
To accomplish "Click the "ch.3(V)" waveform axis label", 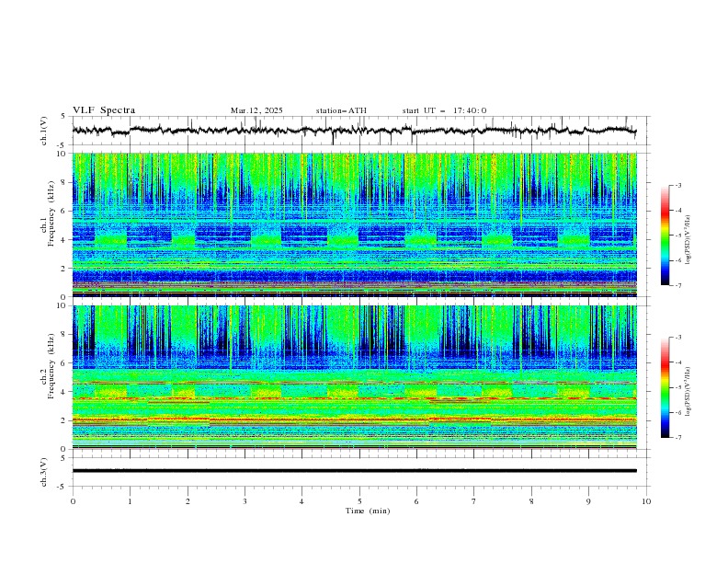I will 44,472.
